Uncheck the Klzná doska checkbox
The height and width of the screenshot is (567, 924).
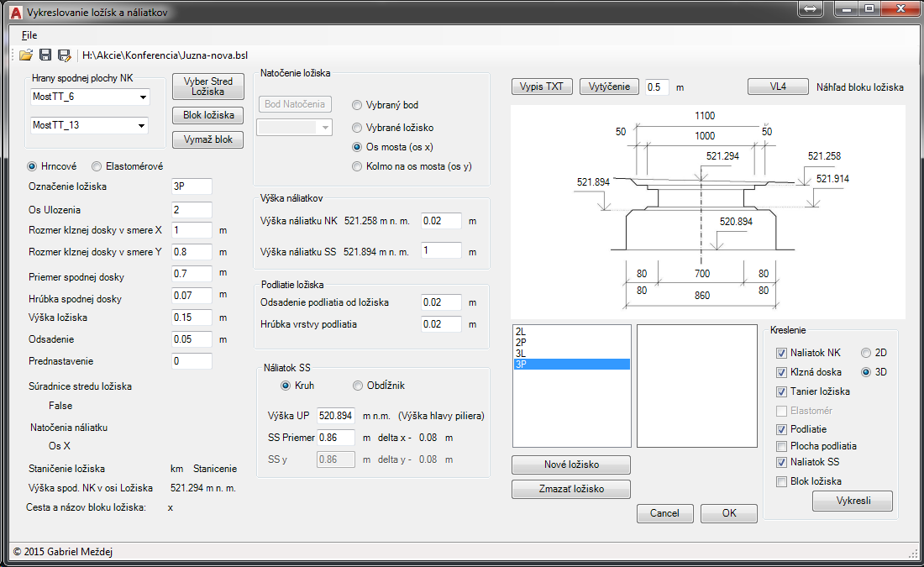(782, 372)
